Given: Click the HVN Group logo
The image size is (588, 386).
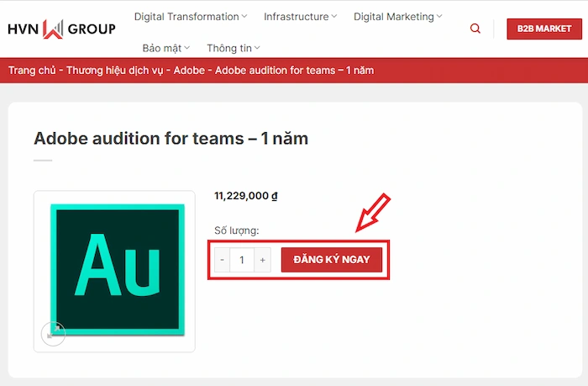Looking at the screenshot, I should point(61,29).
